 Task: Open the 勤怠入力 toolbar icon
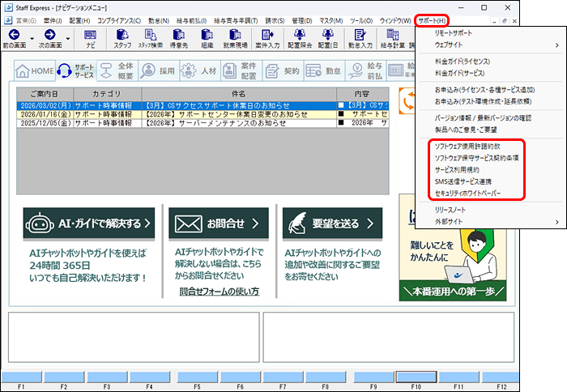[360, 39]
